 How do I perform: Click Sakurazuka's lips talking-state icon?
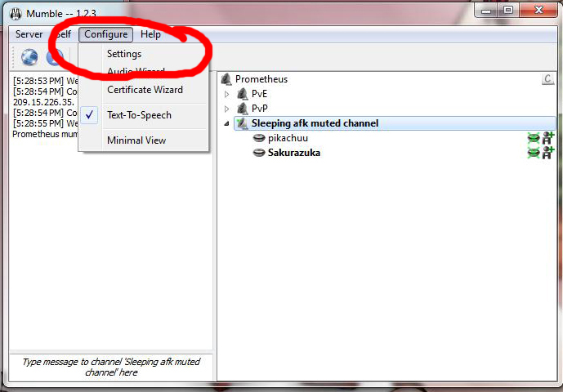259,153
